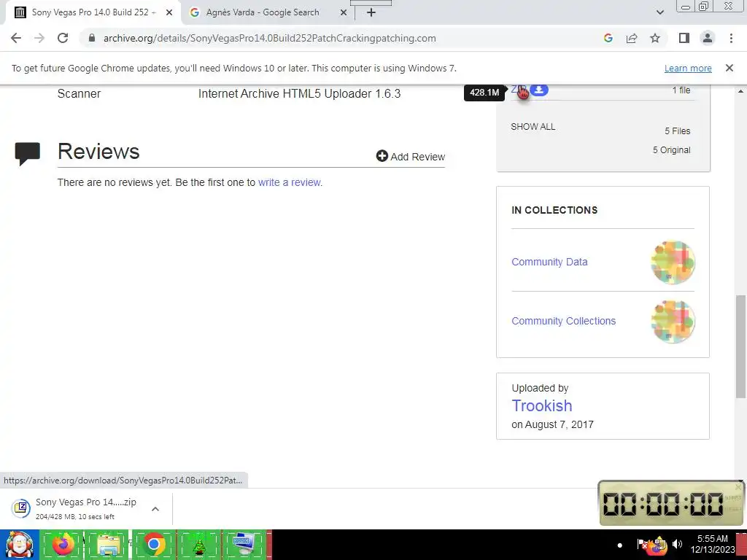This screenshot has width=747, height=560.
Task: Reload the archive.org page
Action: (x=63, y=38)
